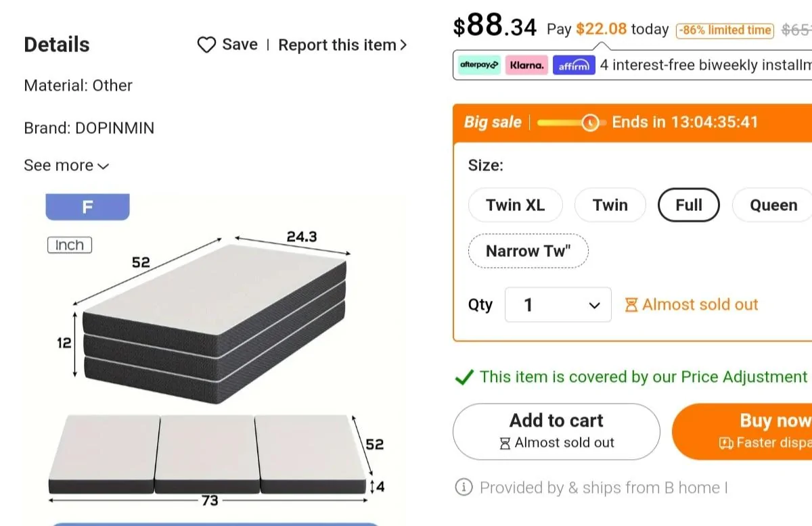Click the Afterpay payment badge
Screen dimensions: 812x526
(x=479, y=66)
